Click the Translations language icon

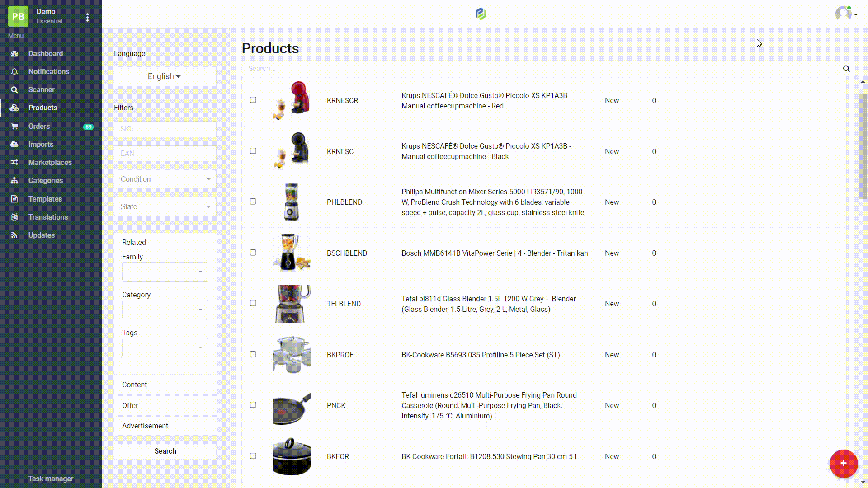coord(14,217)
